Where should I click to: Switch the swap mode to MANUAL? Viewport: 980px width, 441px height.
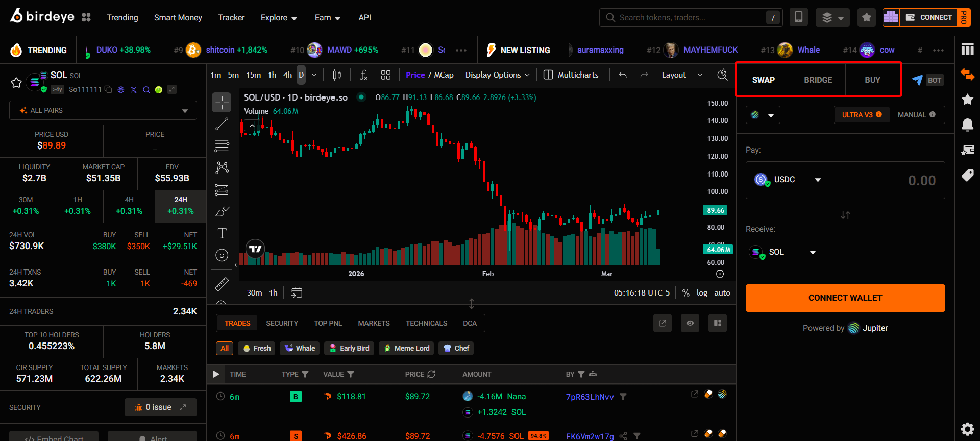[x=917, y=115]
